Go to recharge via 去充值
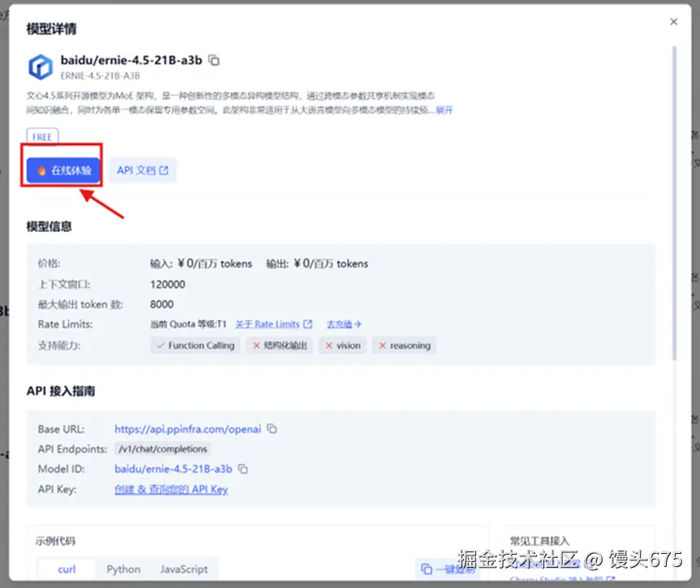This screenshot has width=700, height=588. (344, 324)
